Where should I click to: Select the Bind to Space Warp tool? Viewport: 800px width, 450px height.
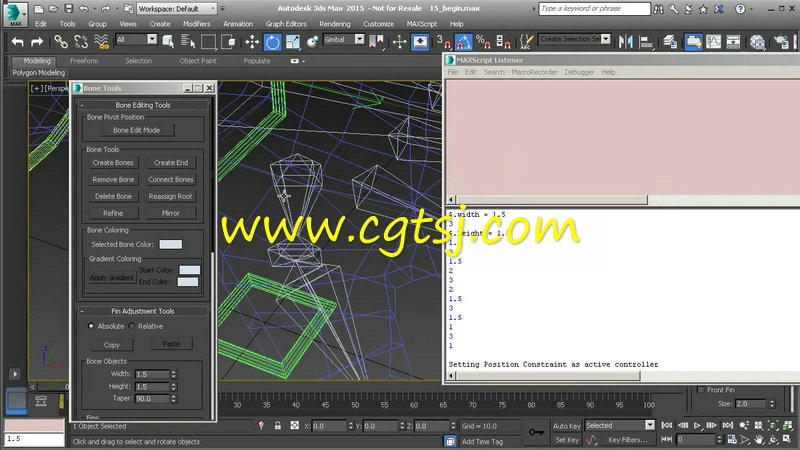click(102, 42)
